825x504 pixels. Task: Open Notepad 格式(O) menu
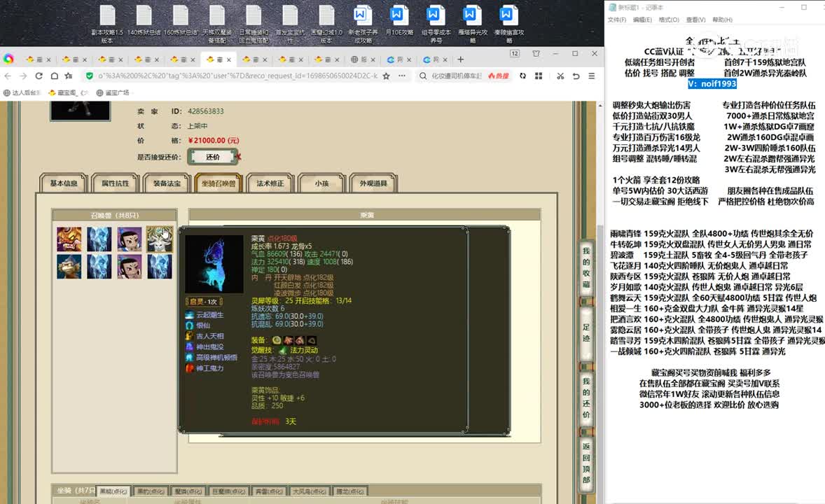[669, 20]
